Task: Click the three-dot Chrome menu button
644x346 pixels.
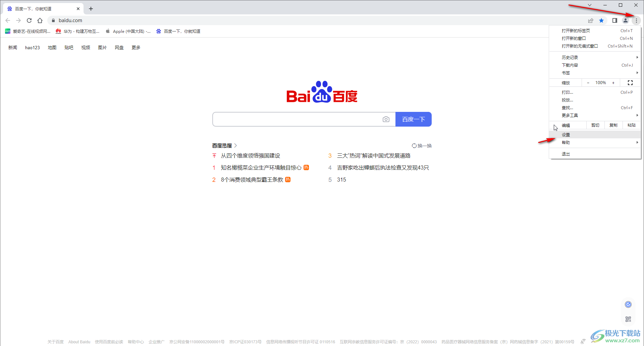Action: pos(636,20)
